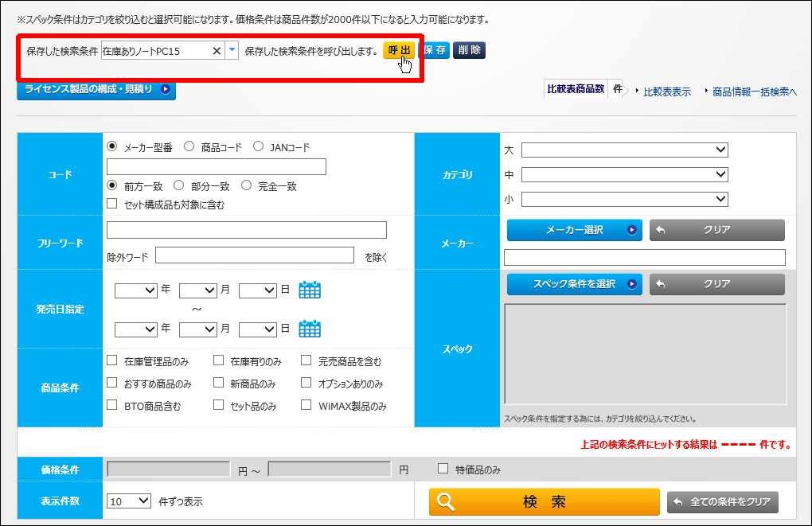Viewport: 812px width, 526px height.
Task: Select the 商品コード radio button
Action: (189, 146)
